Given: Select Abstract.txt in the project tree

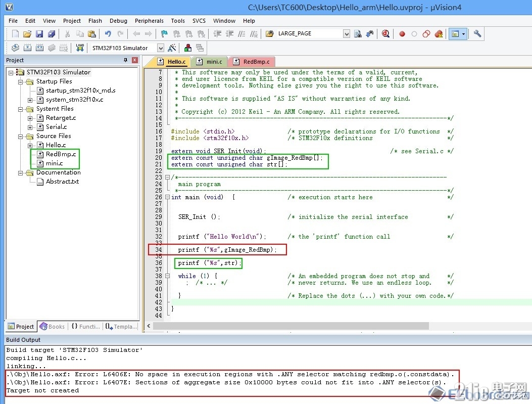Looking at the screenshot, I should [x=62, y=182].
